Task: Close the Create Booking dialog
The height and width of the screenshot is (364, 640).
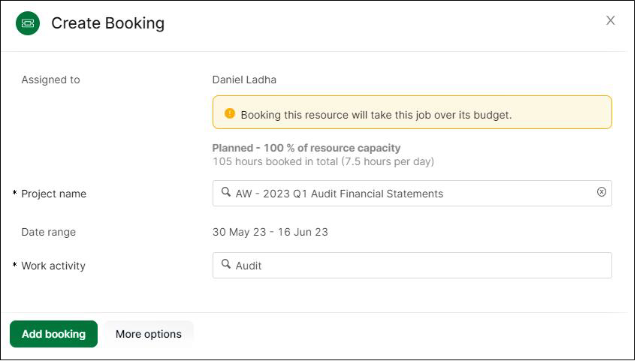Action: pyautogui.click(x=610, y=21)
